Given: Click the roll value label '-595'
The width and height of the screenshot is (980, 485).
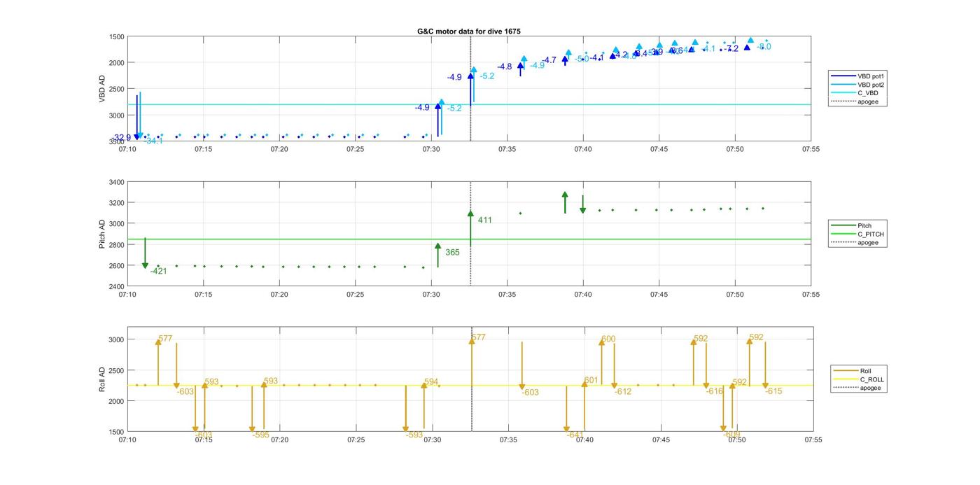Looking at the screenshot, I should (260, 435).
